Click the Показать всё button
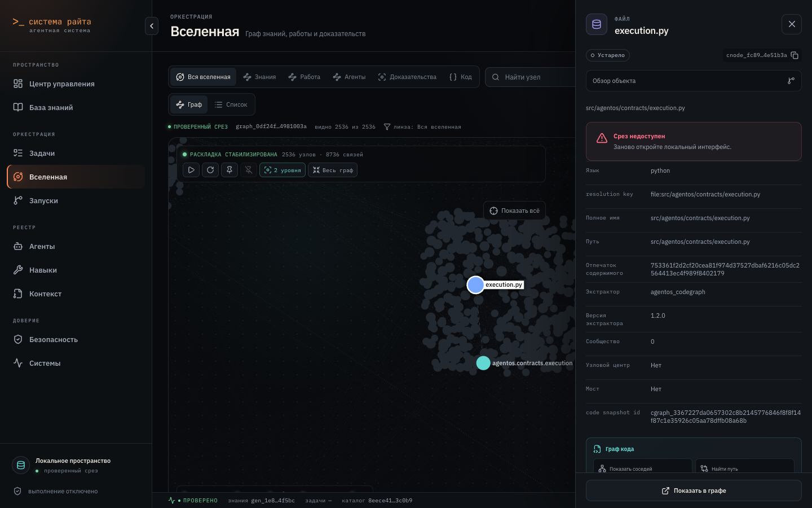Viewport: 812px width, 508px height. coord(514,211)
